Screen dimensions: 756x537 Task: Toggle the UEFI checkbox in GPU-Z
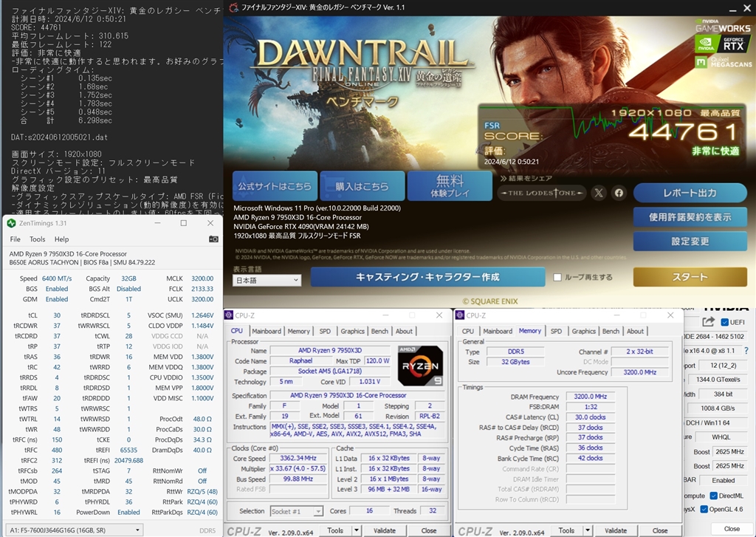click(x=724, y=322)
